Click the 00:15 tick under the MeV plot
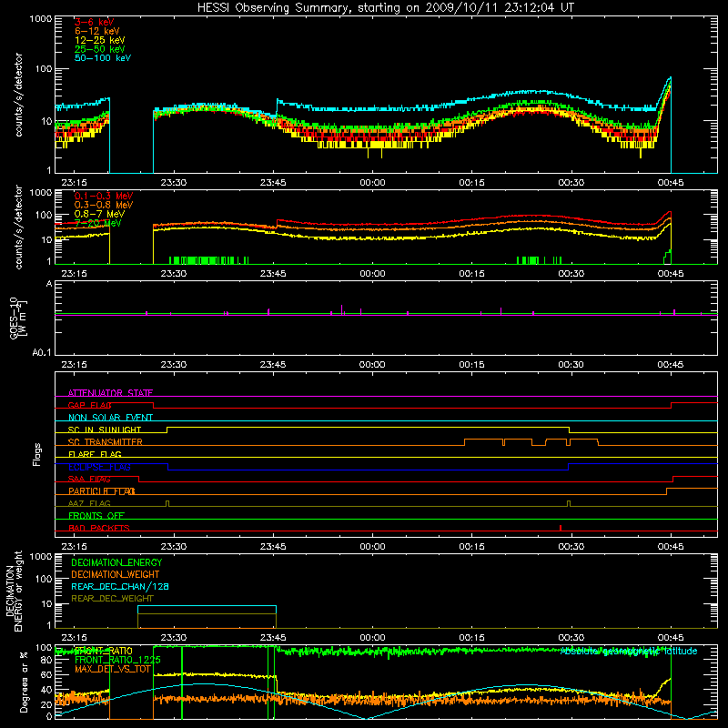 tap(471, 274)
